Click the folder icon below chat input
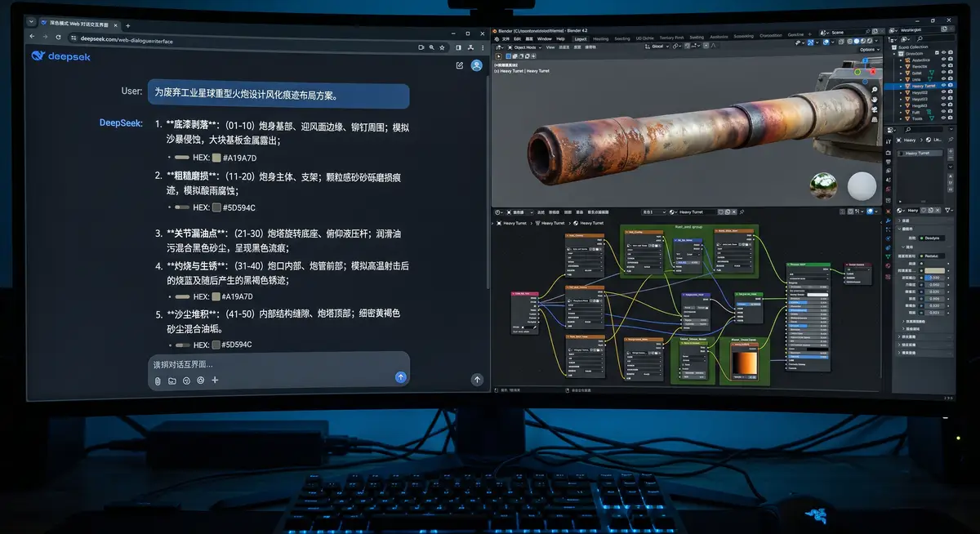This screenshot has width=980, height=534. pyautogui.click(x=172, y=380)
